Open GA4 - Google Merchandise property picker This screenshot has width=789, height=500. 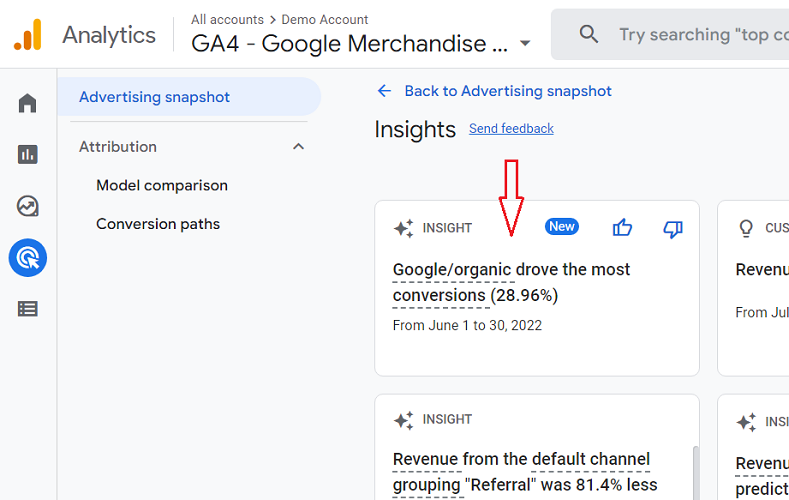(x=349, y=44)
